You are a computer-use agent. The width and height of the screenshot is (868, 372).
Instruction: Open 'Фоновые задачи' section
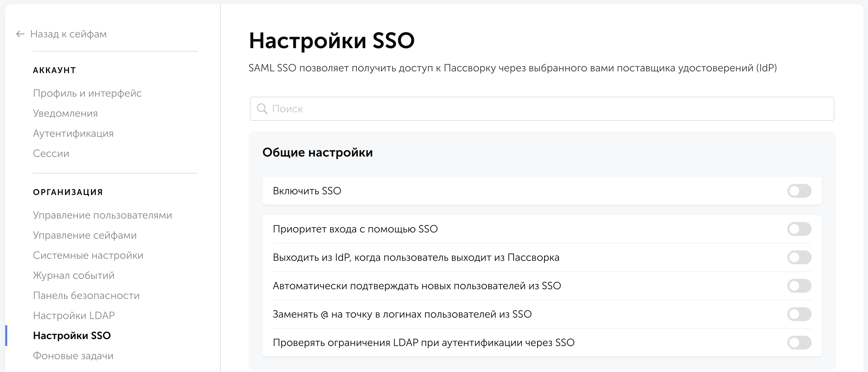click(x=73, y=356)
